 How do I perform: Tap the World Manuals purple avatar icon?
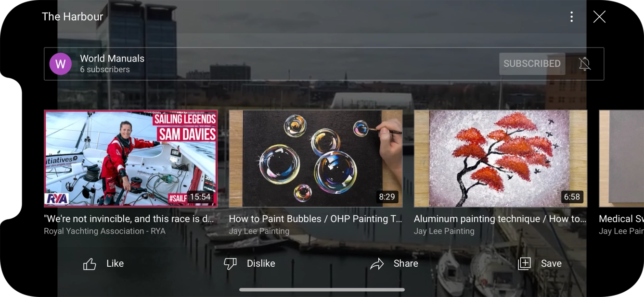[x=61, y=64]
